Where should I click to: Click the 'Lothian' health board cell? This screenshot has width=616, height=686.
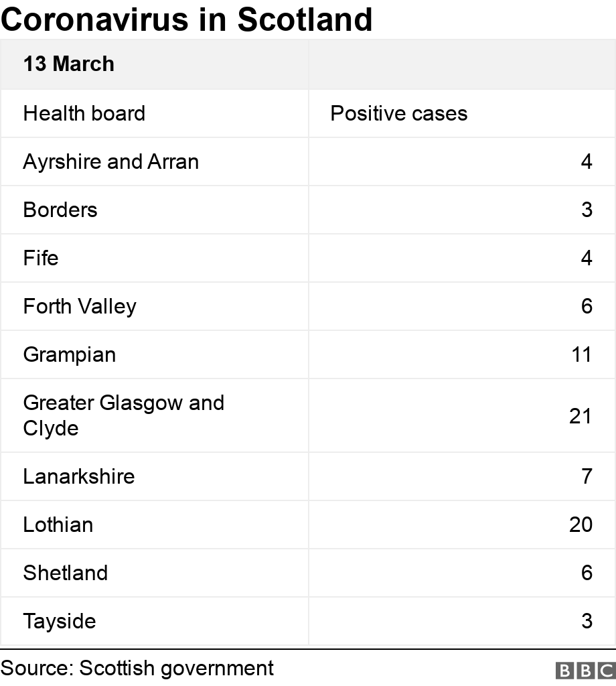click(x=58, y=525)
